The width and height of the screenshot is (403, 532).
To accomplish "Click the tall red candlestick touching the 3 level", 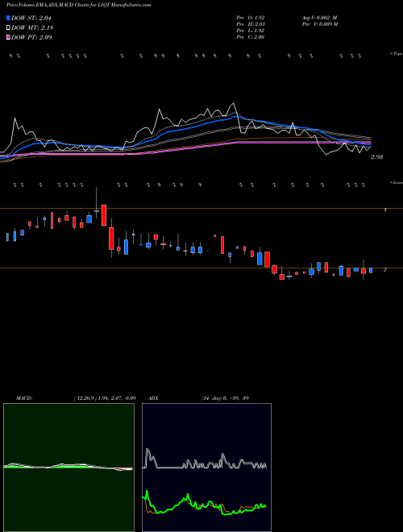I will (104, 215).
